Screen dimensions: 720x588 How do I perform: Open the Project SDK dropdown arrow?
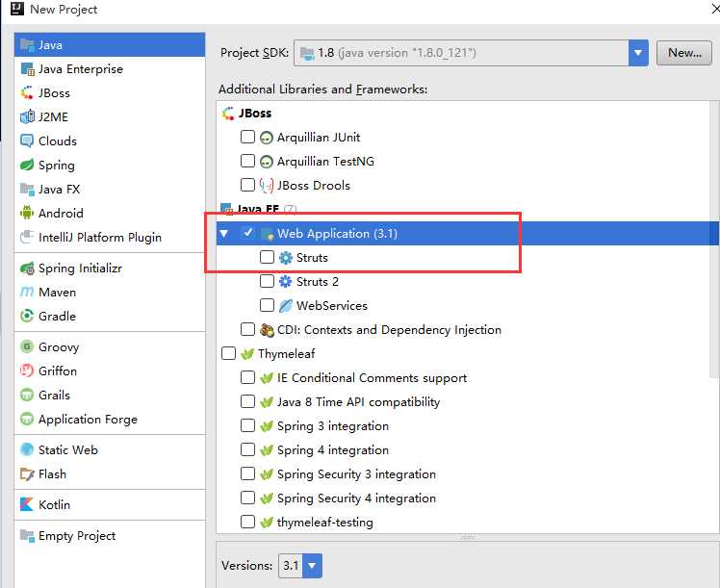[638, 53]
